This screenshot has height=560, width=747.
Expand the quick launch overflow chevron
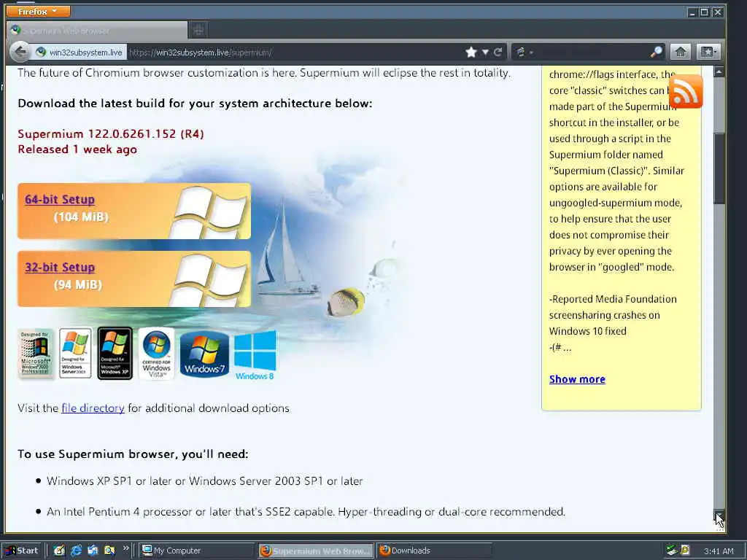125,548
